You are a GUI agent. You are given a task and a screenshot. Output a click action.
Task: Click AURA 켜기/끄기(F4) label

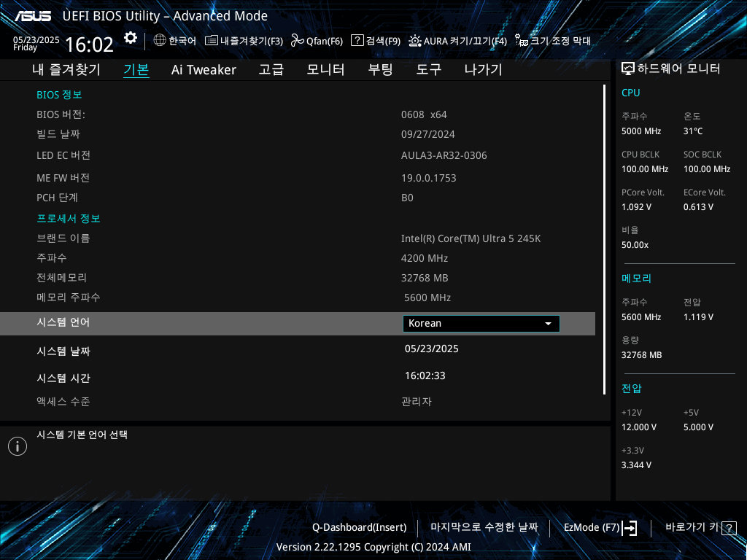[465, 41]
